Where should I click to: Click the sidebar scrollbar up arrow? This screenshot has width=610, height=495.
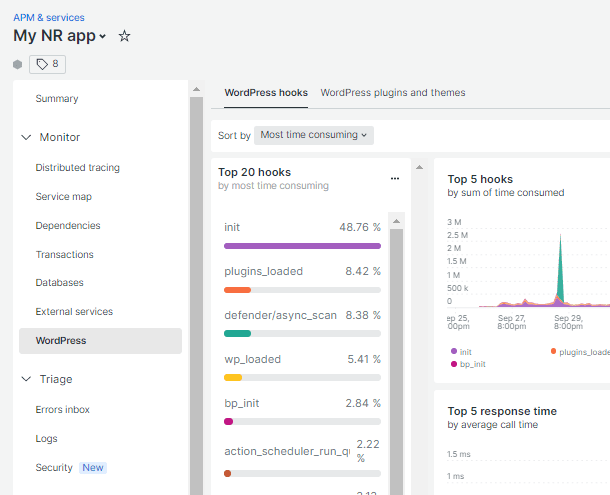coord(196,90)
